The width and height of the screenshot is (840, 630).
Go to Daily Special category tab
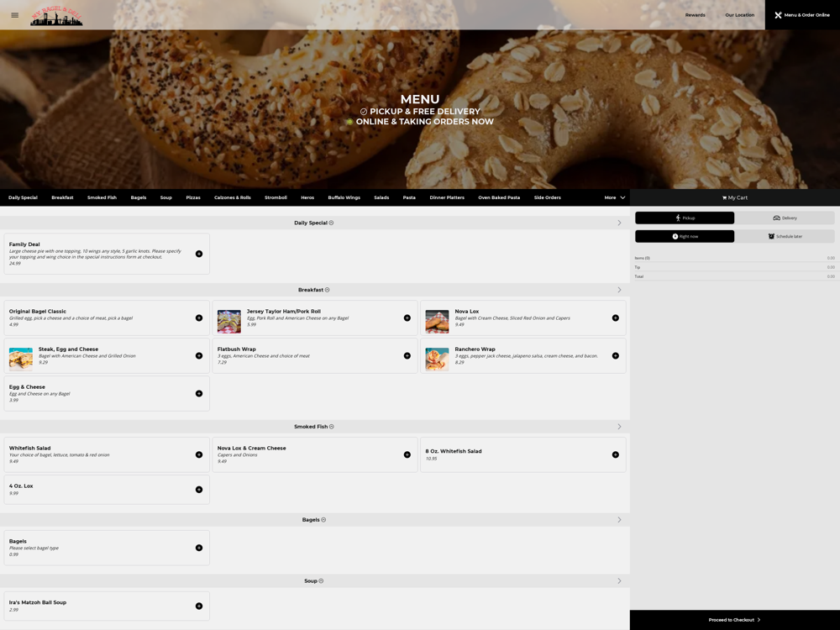23,197
